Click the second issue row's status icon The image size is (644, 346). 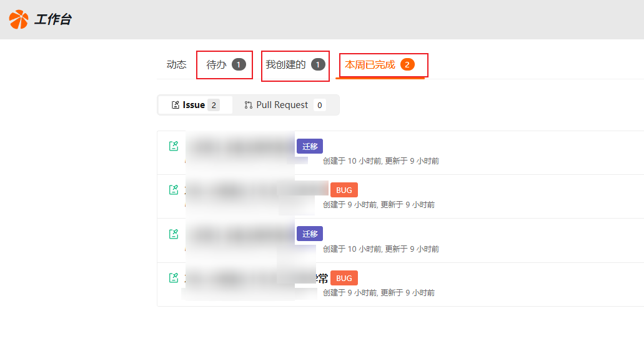point(174,190)
